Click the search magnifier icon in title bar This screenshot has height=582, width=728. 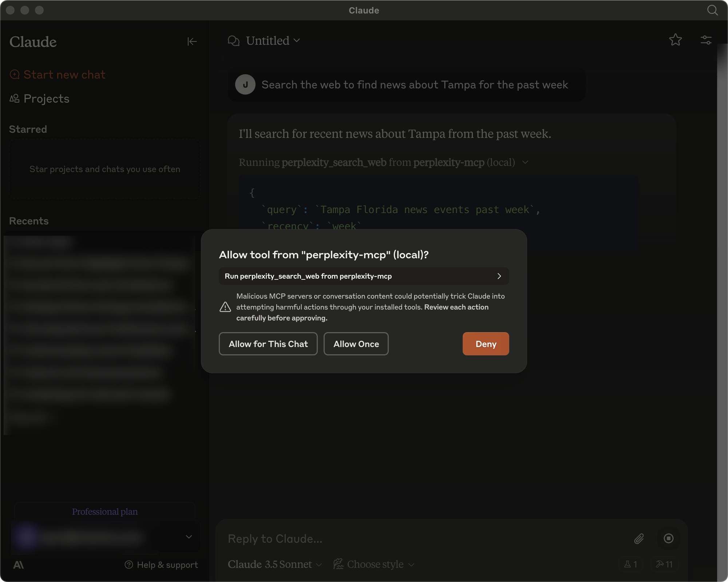712,10
